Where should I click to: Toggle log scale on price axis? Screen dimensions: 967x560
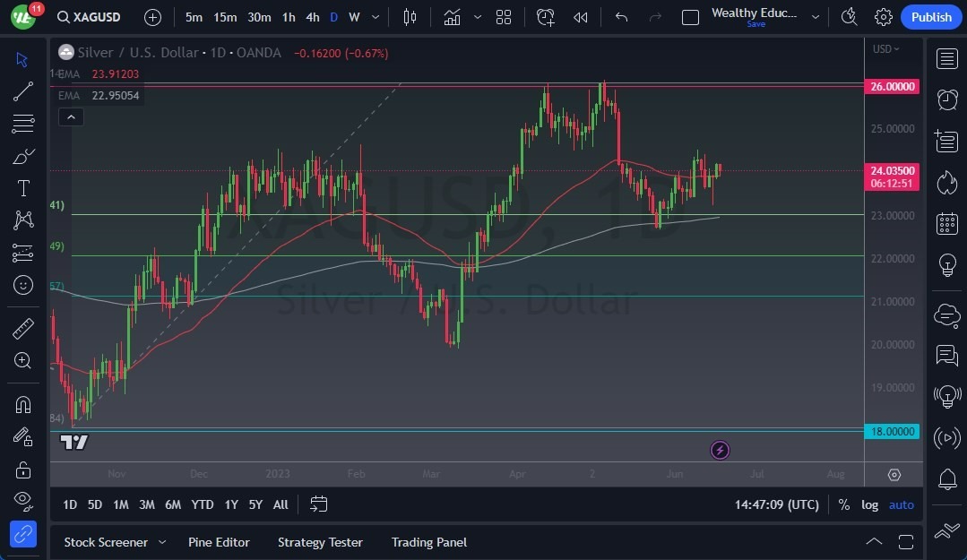click(x=869, y=504)
